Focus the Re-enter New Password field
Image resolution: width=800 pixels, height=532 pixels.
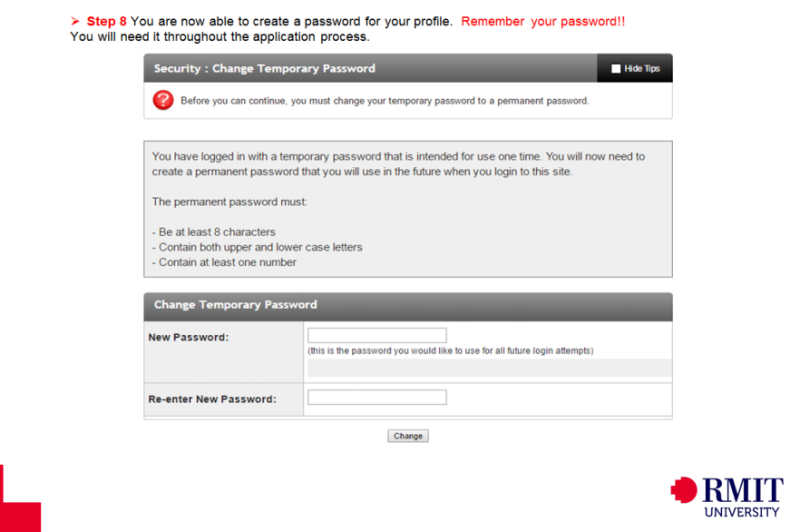(x=376, y=398)
